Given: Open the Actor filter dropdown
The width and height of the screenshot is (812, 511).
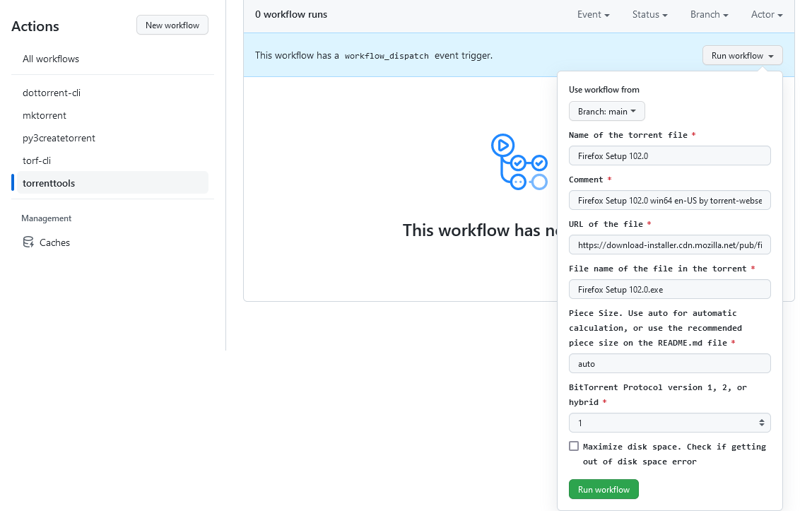Looking at the screenshot, I should [x=767, y=15].
